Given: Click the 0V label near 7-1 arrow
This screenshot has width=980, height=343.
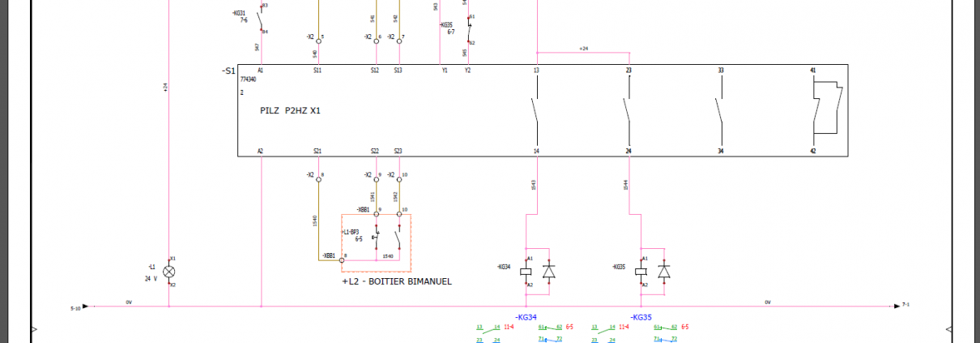Looking at the screenshot, I should (768, 302).
